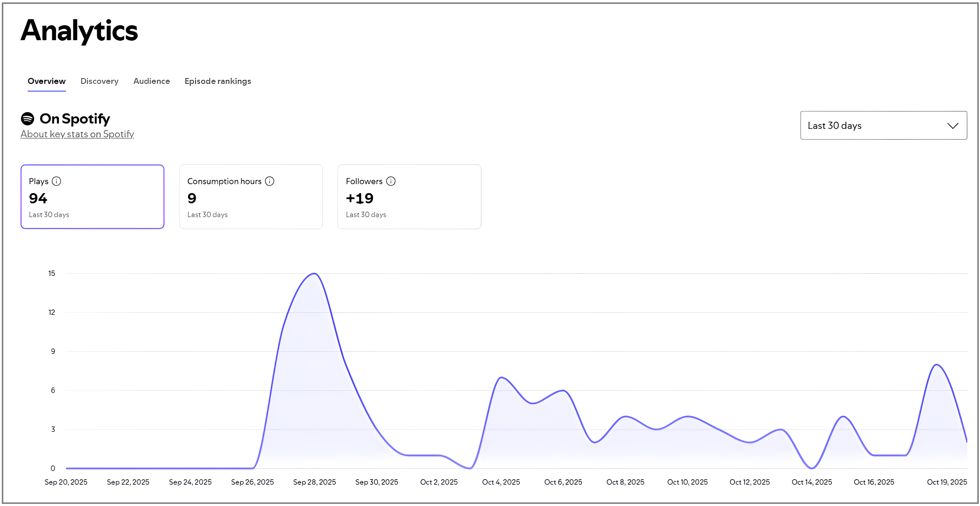Viewport: 980px width, 506px height.
Task: Click the dropdown chevron arrow icon
Action: coord(953,126)
